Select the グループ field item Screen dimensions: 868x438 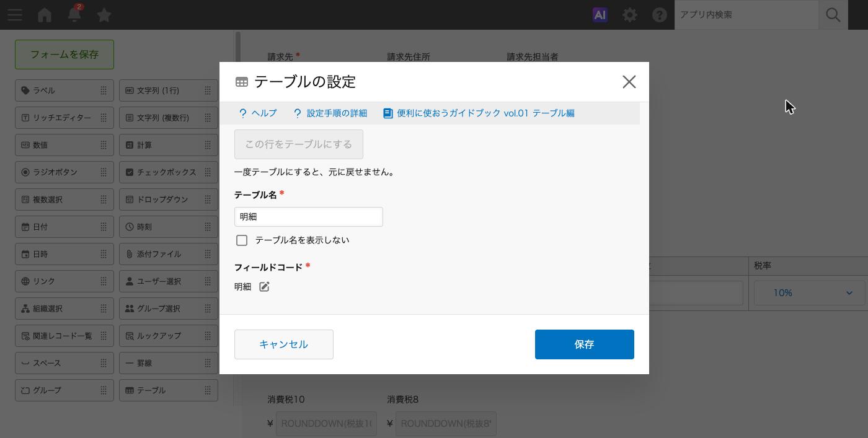pos(64,390)
